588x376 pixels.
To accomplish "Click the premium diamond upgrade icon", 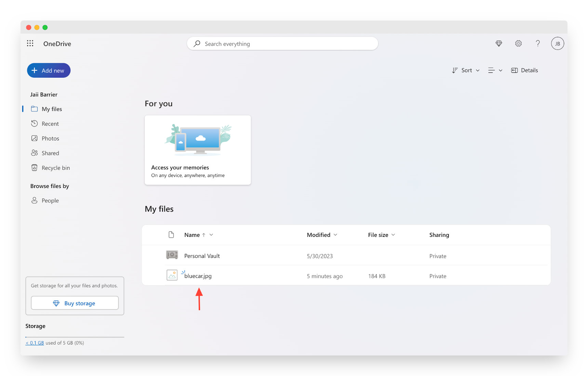I will pos(499,43).
